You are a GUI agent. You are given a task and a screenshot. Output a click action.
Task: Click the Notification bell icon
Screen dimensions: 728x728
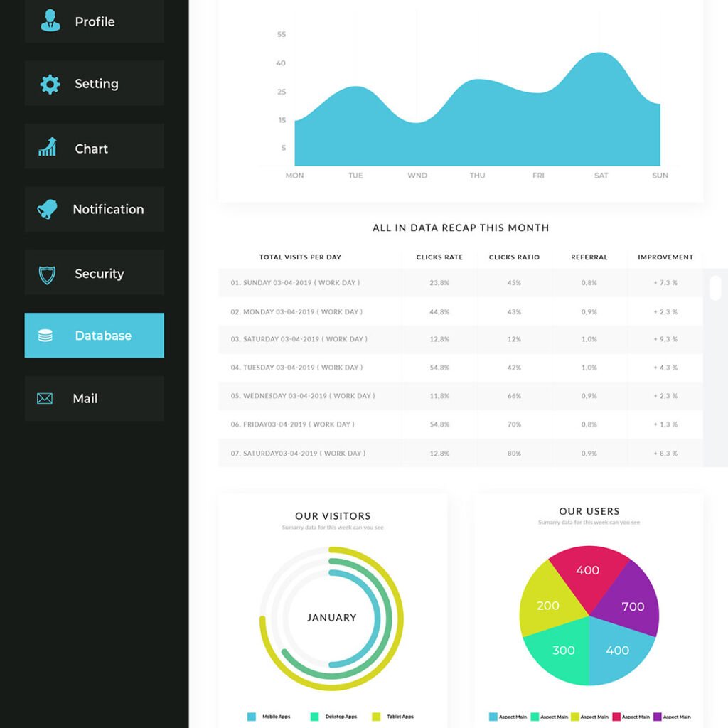[x=47, y=209]
